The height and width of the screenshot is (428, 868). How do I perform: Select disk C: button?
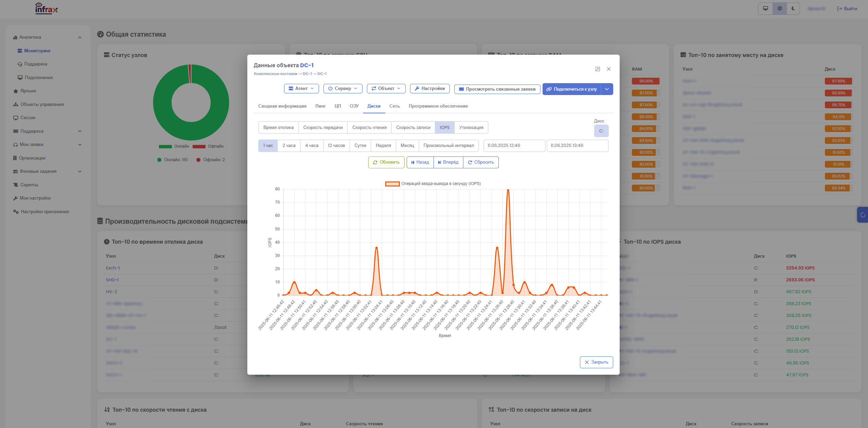point(601,131)
